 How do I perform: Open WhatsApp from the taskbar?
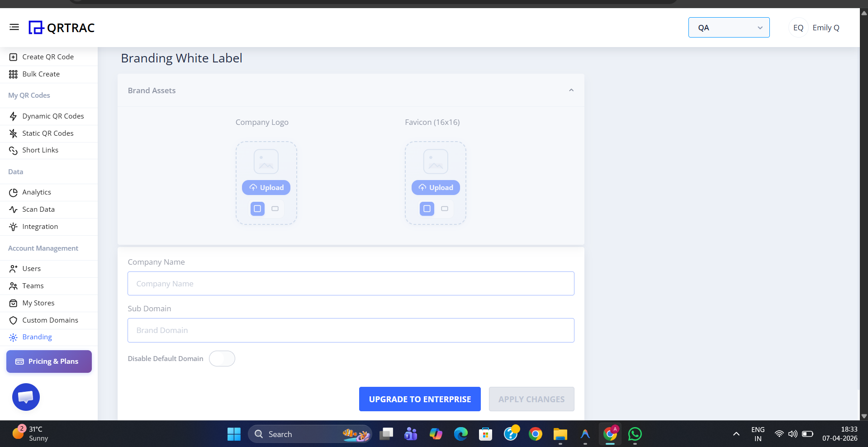pos(635,434)
